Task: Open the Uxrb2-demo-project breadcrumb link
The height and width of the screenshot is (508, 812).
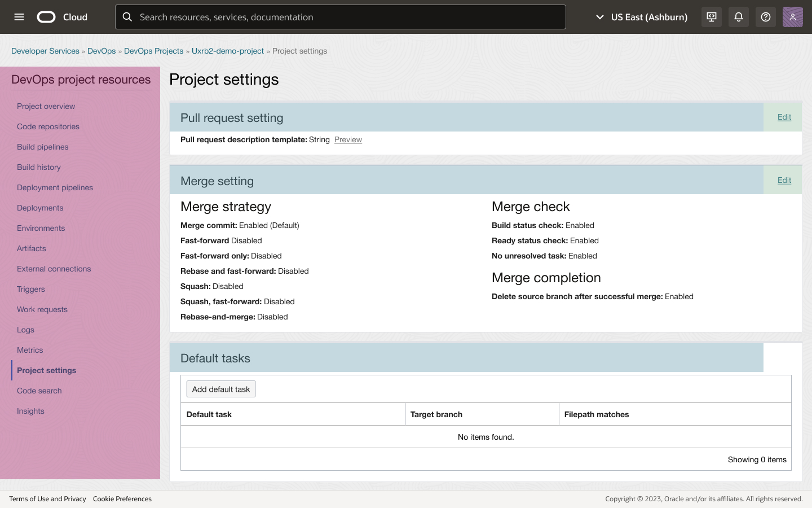Action: click(227, 51)
